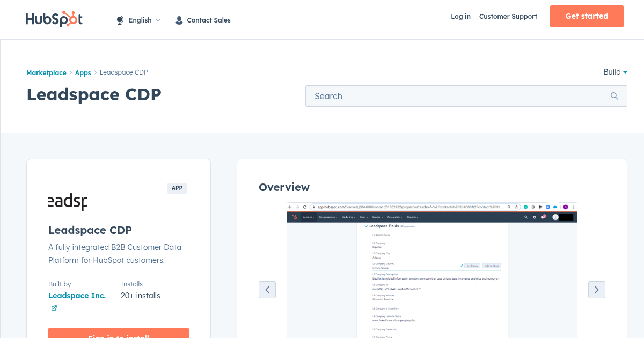The width and height of the screenshot is (644, 338).
Task: Open the Leadspace Inc. builder link
Action: [x=77, y=296]
